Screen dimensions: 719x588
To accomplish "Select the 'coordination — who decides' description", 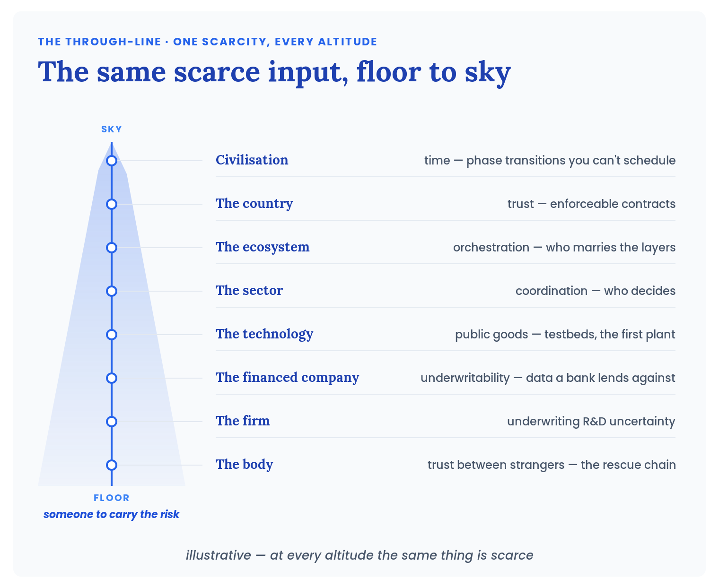I will tap(596, 291).
